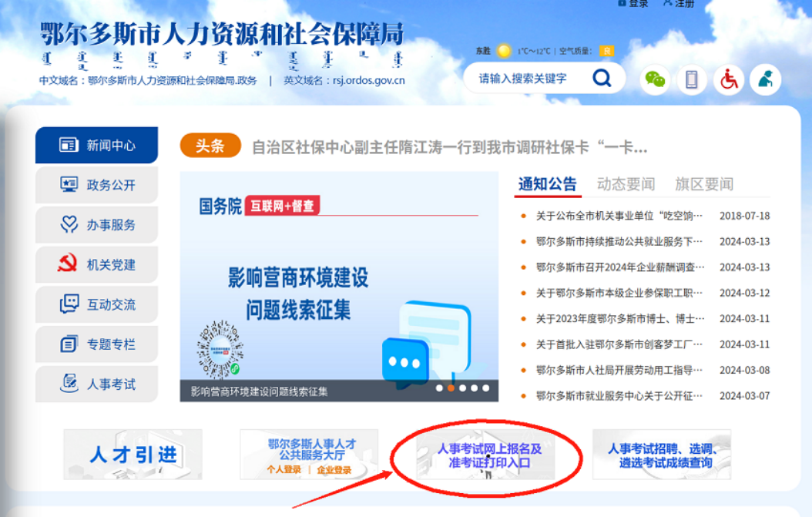Open notice 鄂尔多斯市召开2024年企业薪酬调查
Image resolution: width=812 pixels, height=517 pixels.
[620, 267]
